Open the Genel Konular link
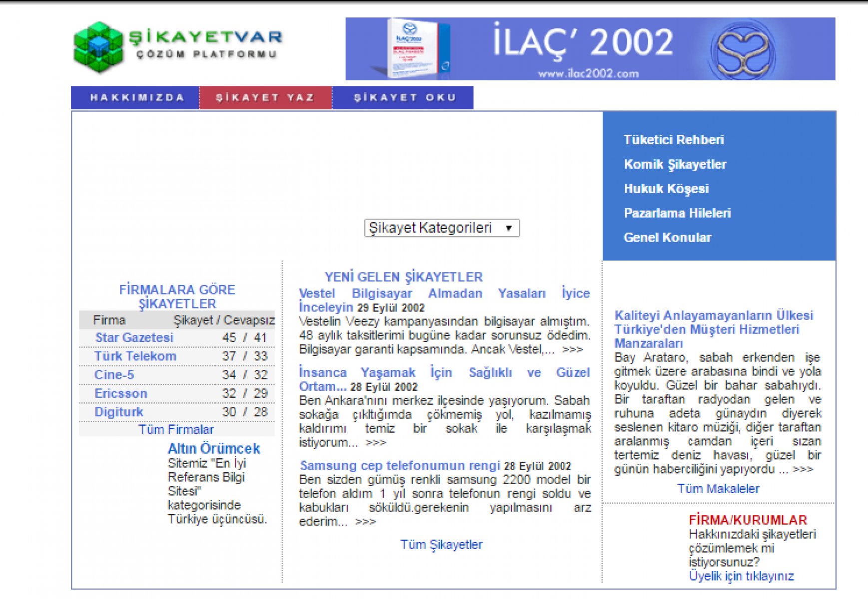 (667, 238)
